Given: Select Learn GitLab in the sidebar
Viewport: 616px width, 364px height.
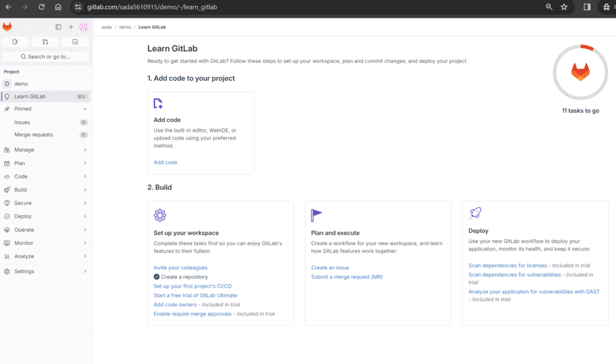Looking at the screenshot, I should pyautogui.click(x=46, y=96).
